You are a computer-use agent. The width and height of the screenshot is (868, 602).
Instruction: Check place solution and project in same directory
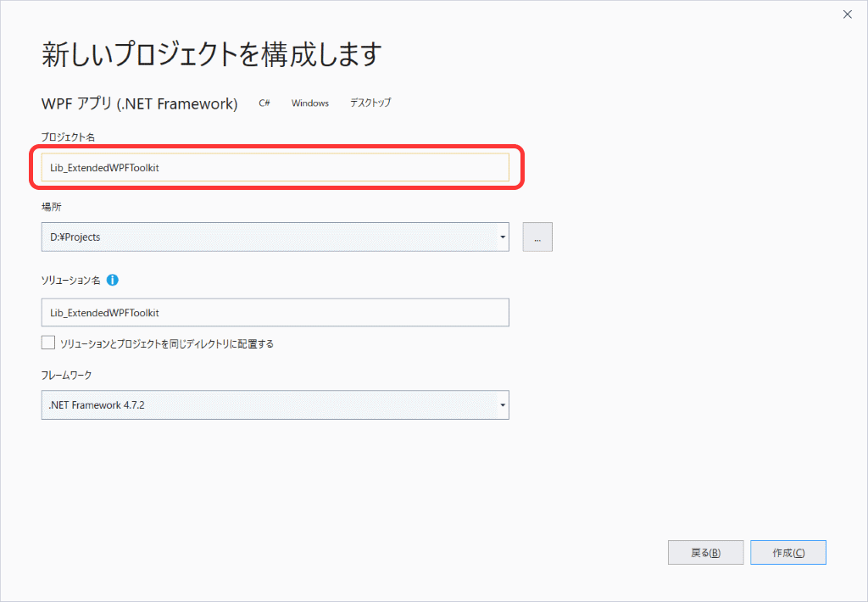(48, 343)
